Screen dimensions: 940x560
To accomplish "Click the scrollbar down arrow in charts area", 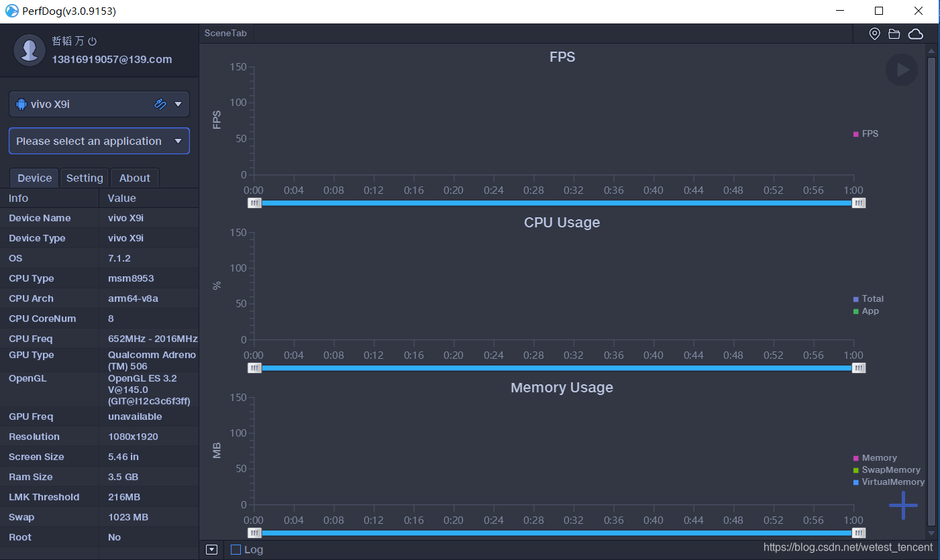I will pos(931,533).
